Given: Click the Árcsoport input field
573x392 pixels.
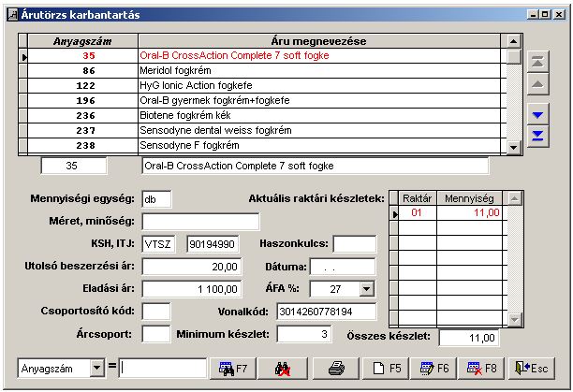Looking at the screenshot, I should click(x=156, y=334).
